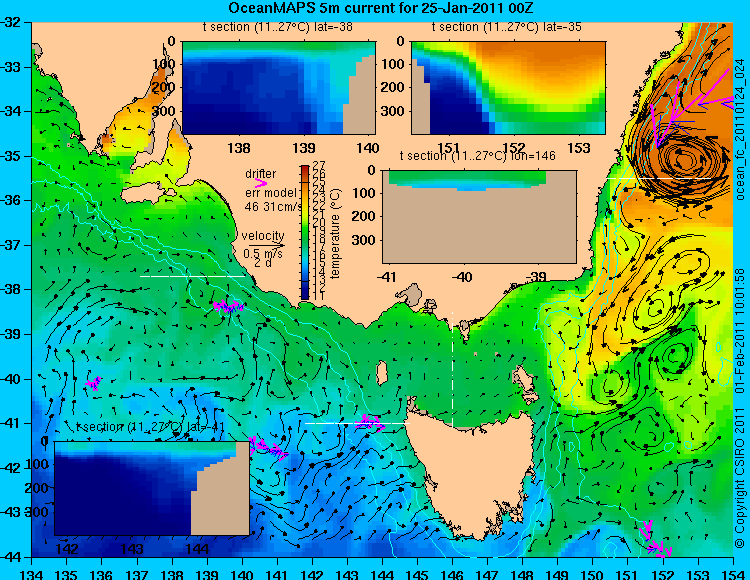Open the lat=-38 temperature section inset

[279, 88]
